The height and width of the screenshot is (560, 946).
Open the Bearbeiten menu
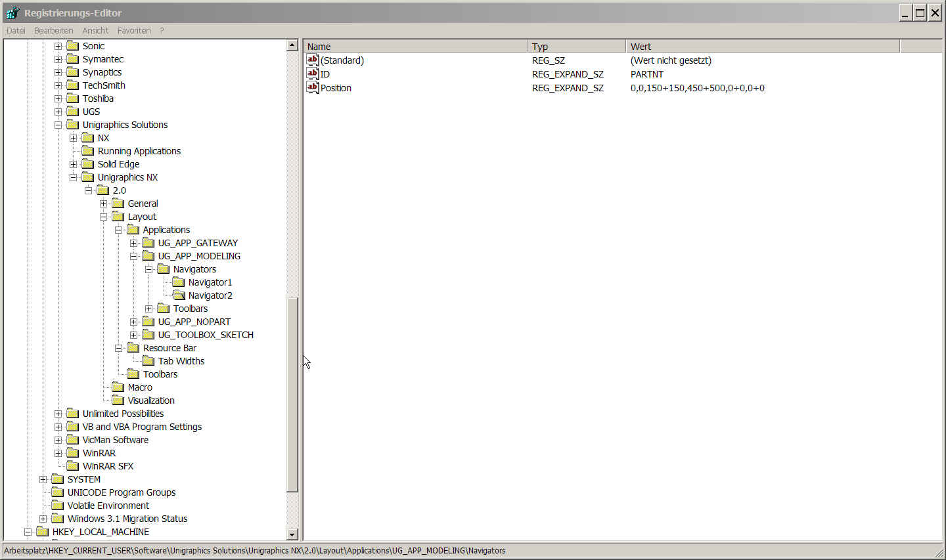click(x=53, y=30)
